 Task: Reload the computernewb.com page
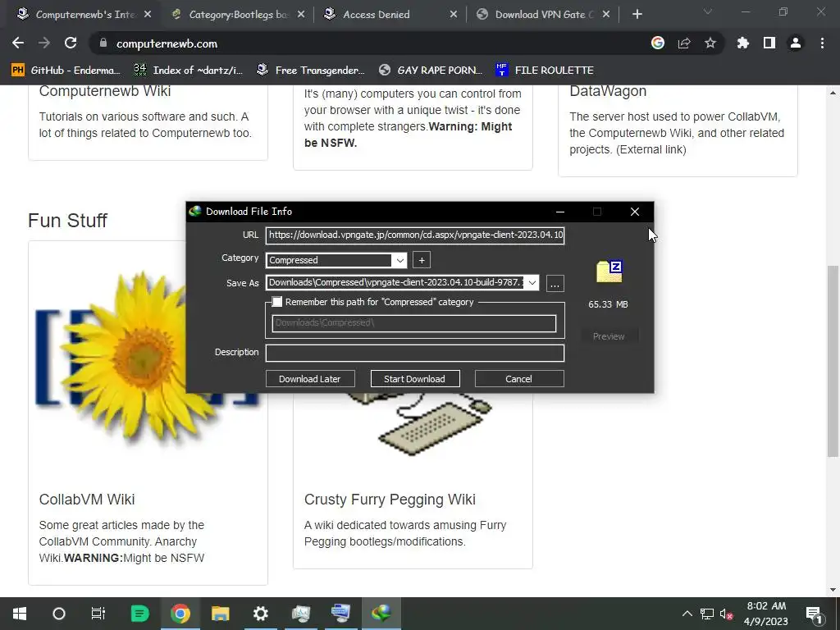point(71,43)
